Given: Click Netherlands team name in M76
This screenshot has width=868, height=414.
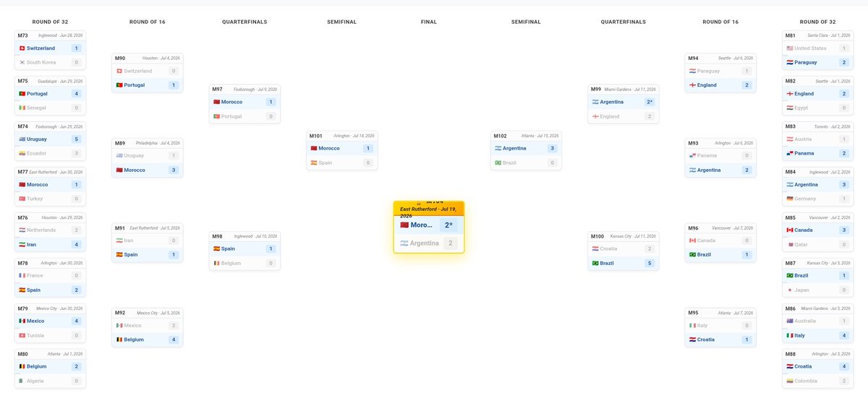Looking at the screenshot, I should [x=41, y=230].
